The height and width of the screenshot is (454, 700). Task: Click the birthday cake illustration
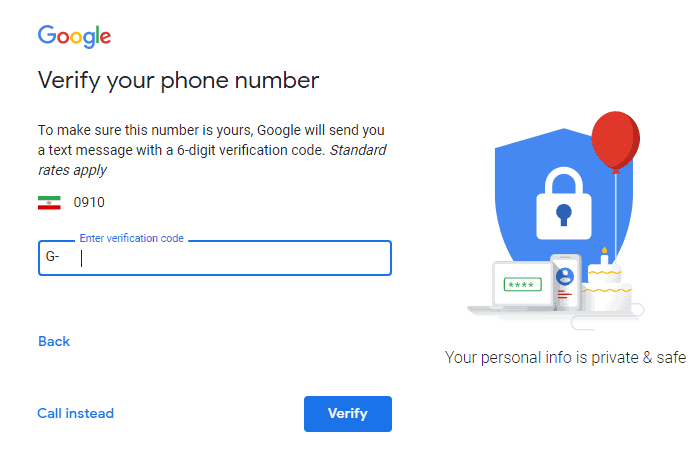[x=608, y=285]
